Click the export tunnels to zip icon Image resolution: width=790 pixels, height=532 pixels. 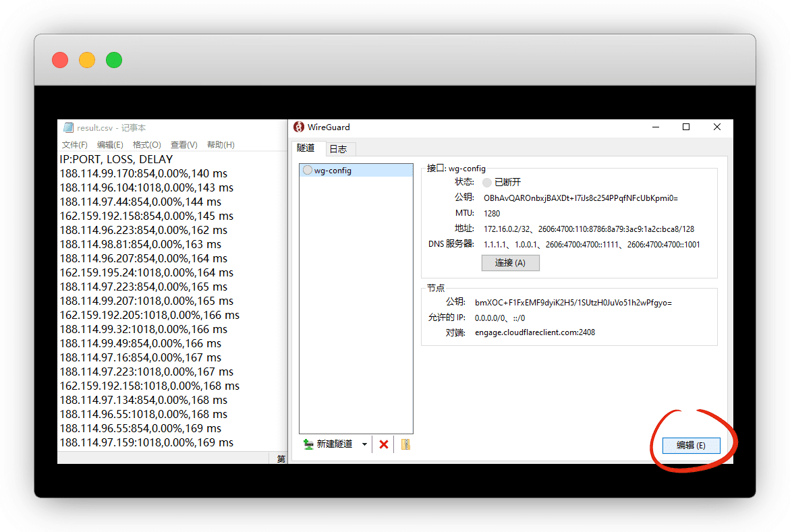[405, 444]
